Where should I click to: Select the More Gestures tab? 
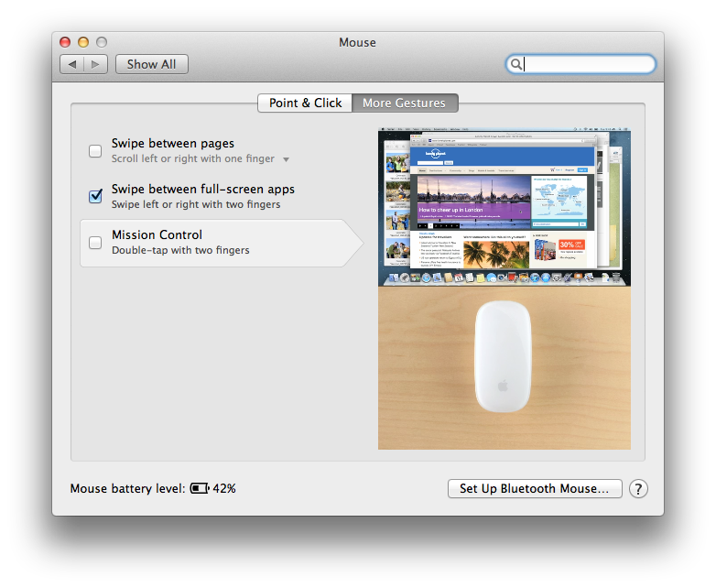(404, 103)
